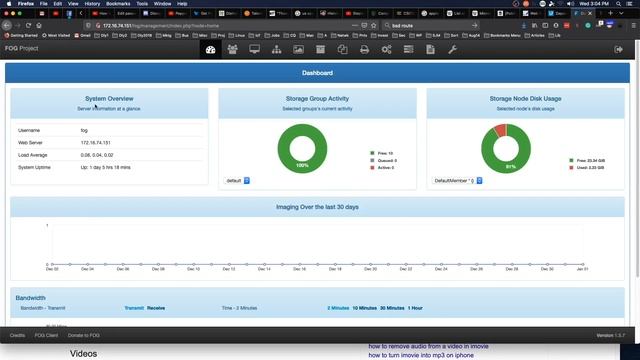640x360 pixels.
Task: Select the Receive bandwidth link
Action: pos(156,308)
